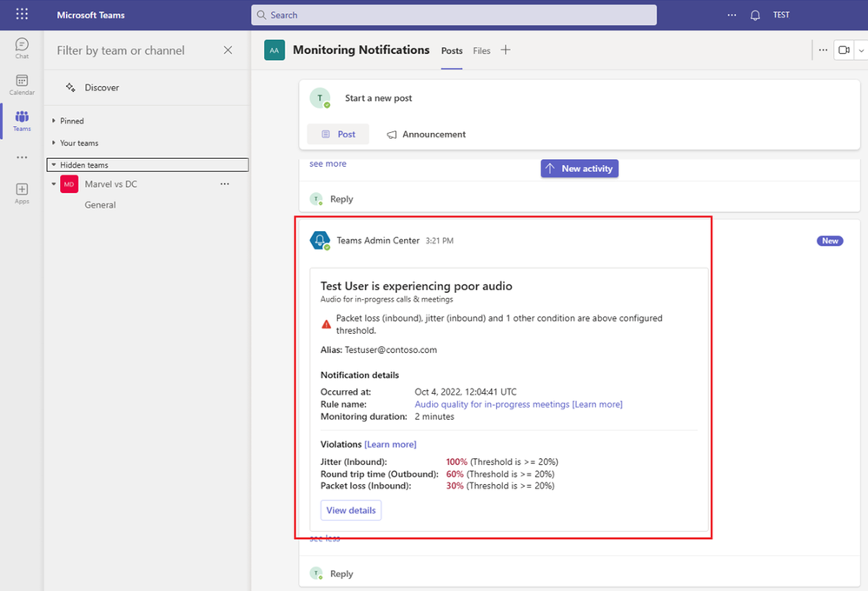Screen dimensions: 868x591
Task: Open settings ellipsis beside the bell
Action: point(732,15)
